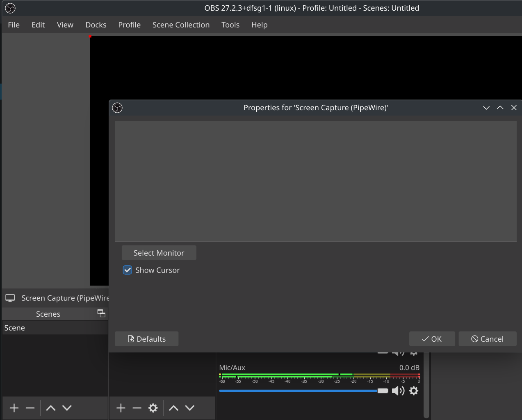Viewport: 522px width, 420px height.
Task: Open the Docks menu
Action: 96,25
